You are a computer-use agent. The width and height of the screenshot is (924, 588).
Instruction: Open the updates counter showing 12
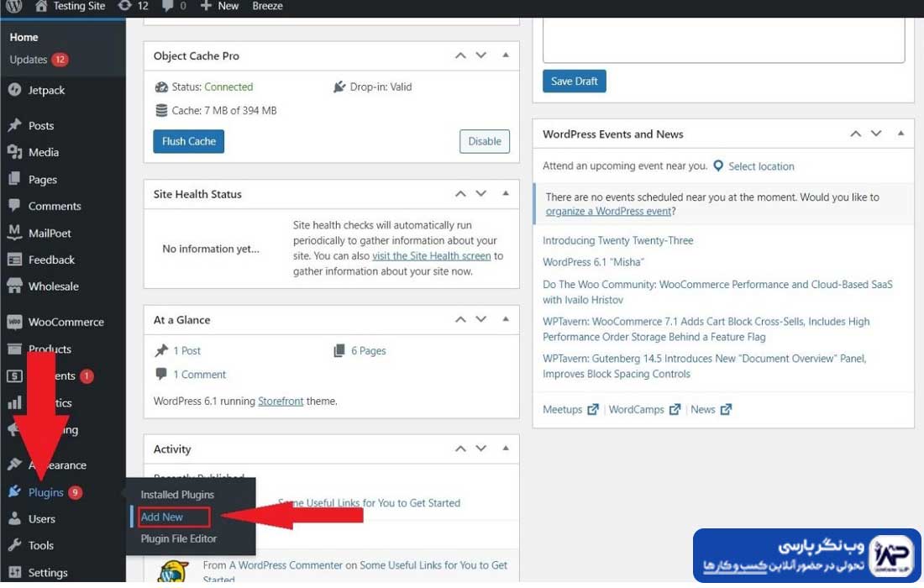(134, 6)
